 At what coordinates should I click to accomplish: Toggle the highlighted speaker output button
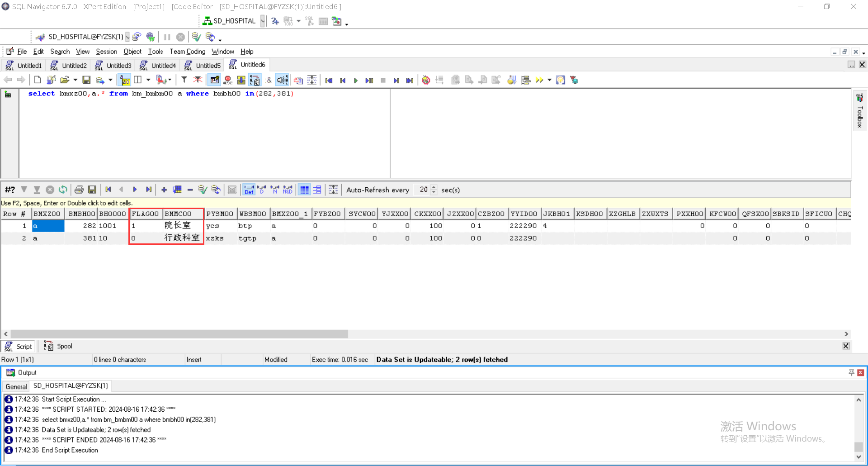(x=282, y=80)
